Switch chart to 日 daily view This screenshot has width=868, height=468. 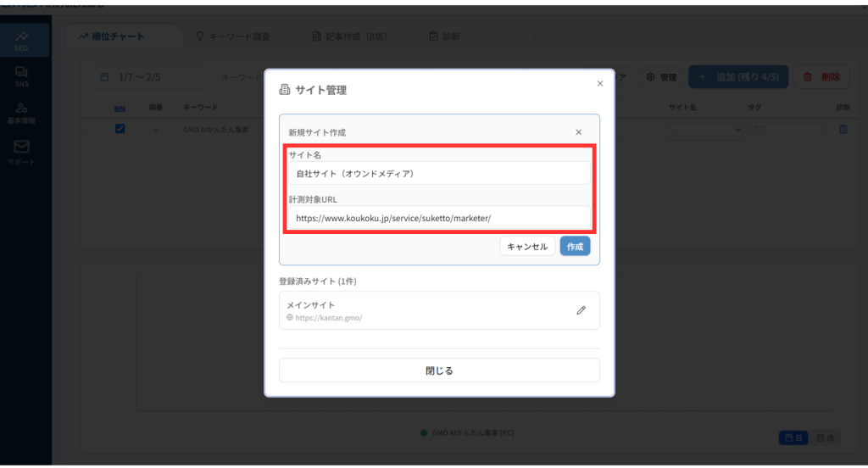(x=794, y=437)
